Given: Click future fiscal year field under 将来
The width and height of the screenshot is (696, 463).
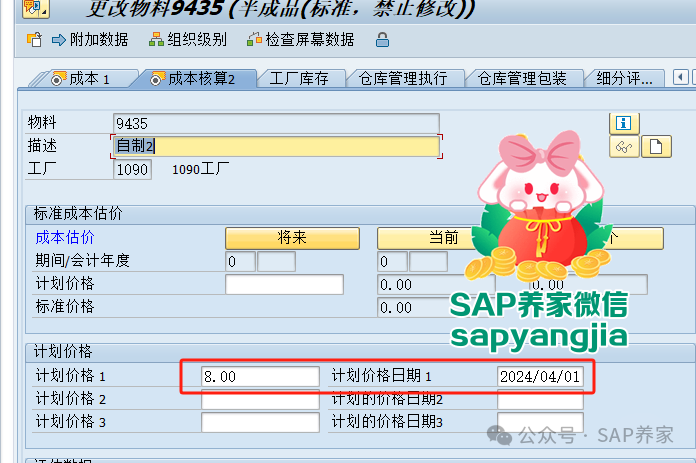Looking at the screenshot, I should coord(276,261).
